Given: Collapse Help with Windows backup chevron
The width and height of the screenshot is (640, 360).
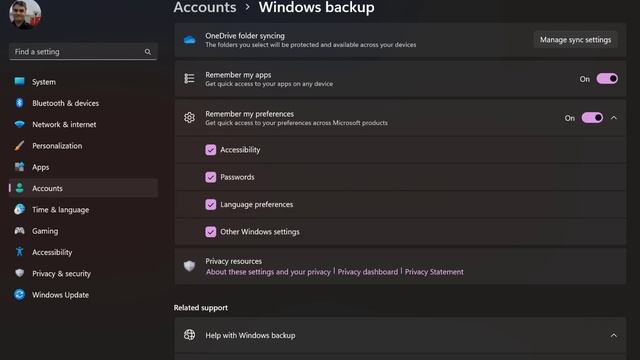Looking at the screenshot, I should point(614,336).
